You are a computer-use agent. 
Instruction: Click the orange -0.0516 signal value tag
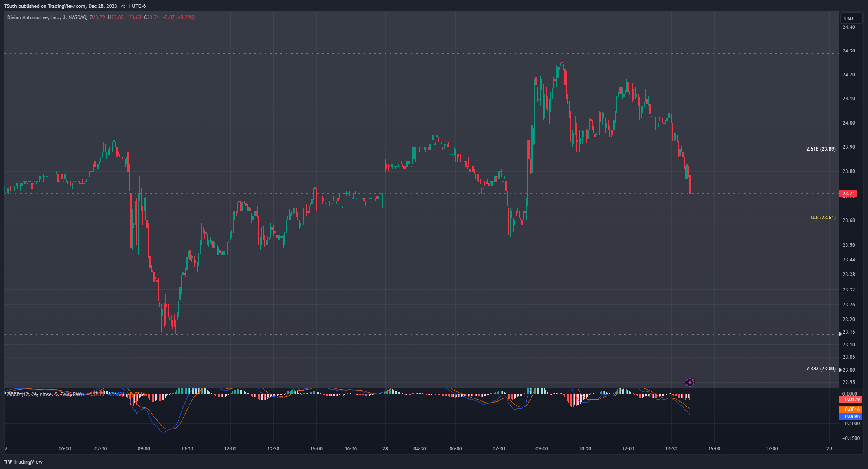851,410
